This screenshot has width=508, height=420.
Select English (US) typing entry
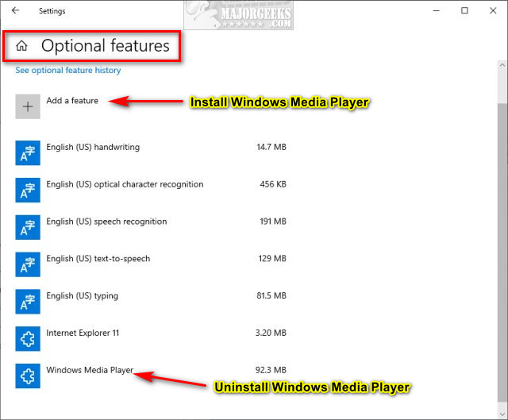(x=83, y=296)
